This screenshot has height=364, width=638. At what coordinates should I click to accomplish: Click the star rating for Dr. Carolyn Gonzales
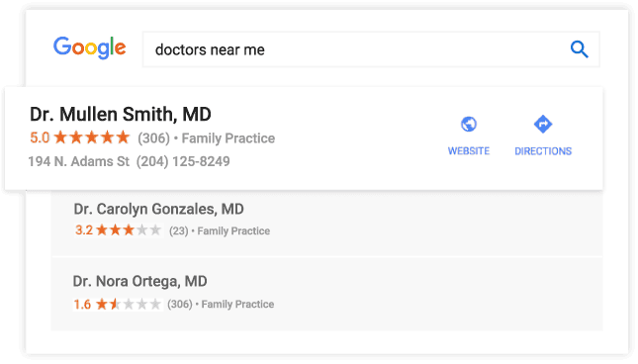coord(129,230)
